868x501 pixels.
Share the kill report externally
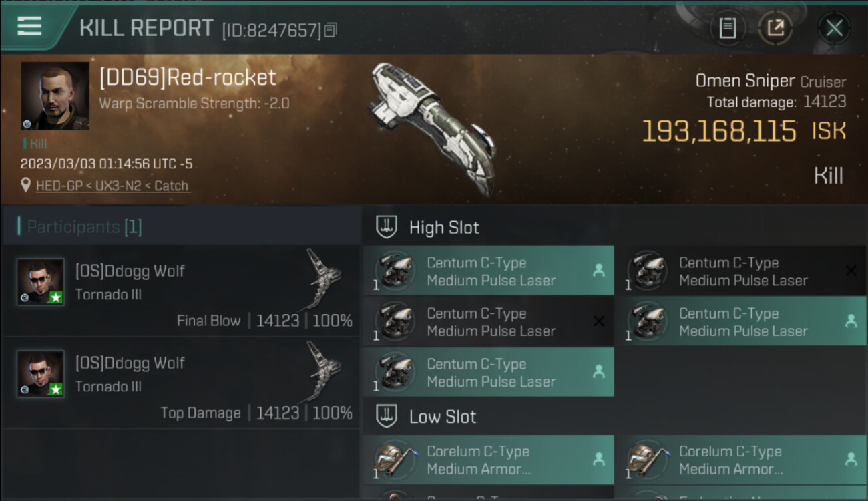tap(775, 28)
